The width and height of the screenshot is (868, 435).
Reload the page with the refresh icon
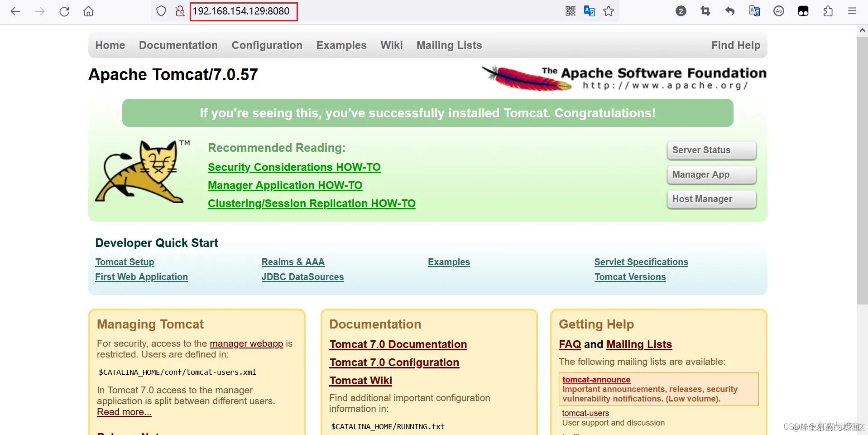pyautogui.click(x=64, y=11)
